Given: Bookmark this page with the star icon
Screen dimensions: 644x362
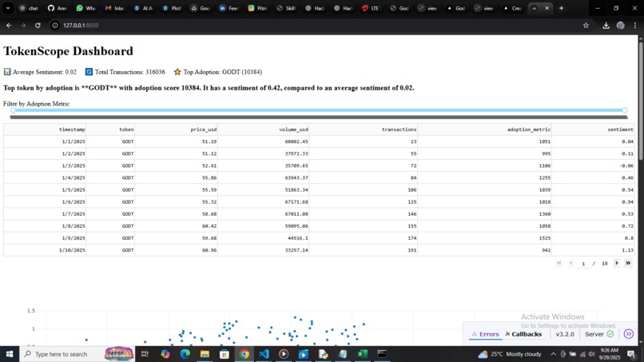Looking at the screenshot, I should [x=586, y=26].
